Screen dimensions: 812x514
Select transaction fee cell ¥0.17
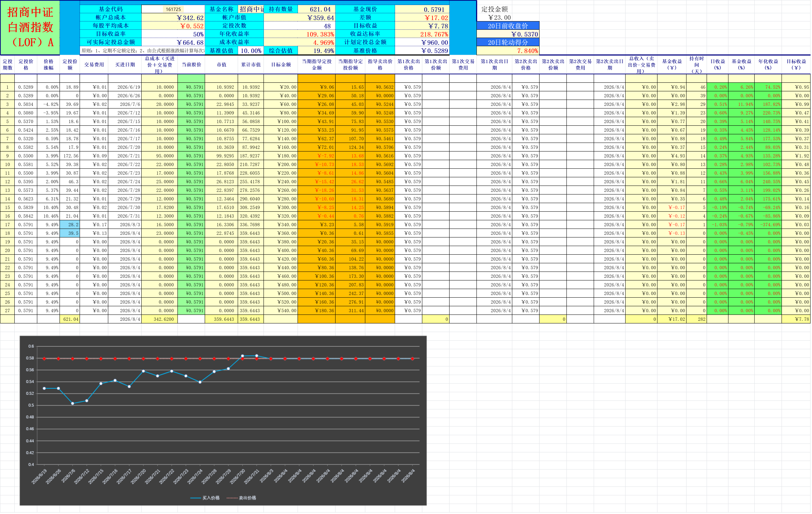coord(94,224)
